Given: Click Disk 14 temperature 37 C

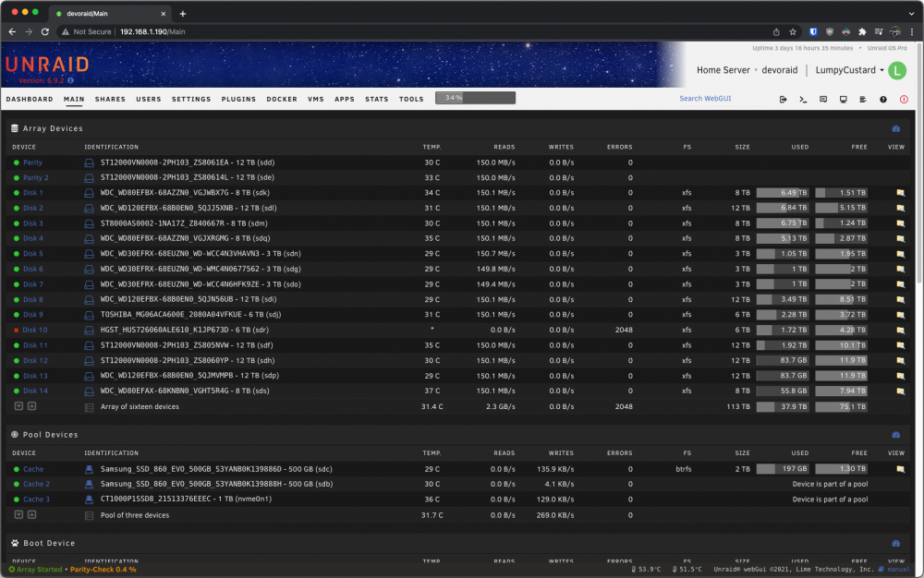Looking at the screenshot, I should point(432,391).
